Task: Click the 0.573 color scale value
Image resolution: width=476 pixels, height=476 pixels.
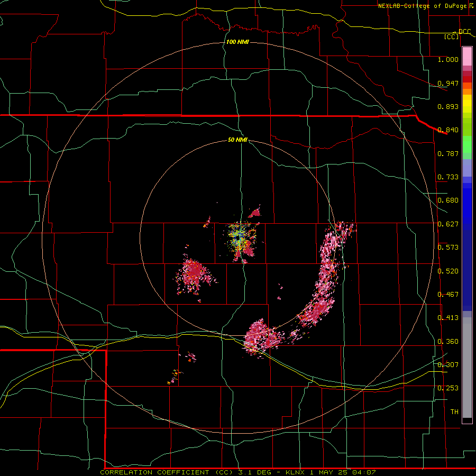Action: point(448,248)
